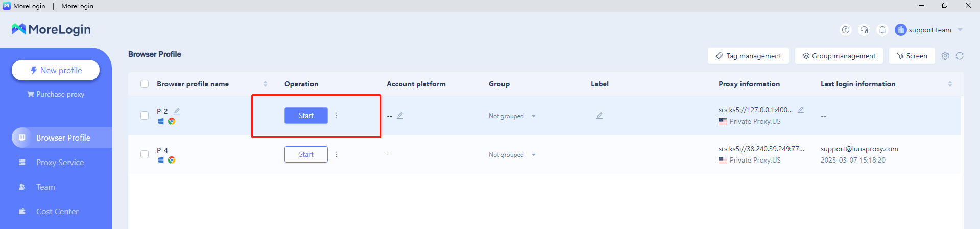Open Cost Center in sidebar
The height and width of the screenshot is (229, 980).
(57, 211)
